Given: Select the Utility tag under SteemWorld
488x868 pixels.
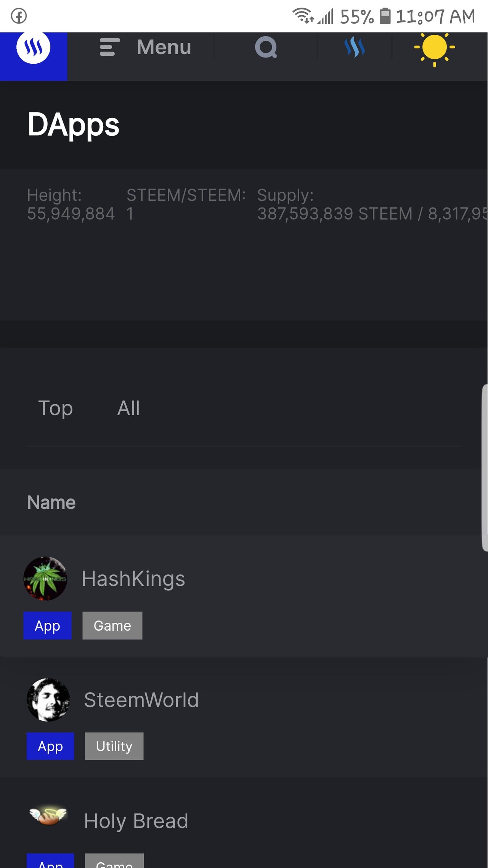Looking at the screenshot, I should 114,746.
